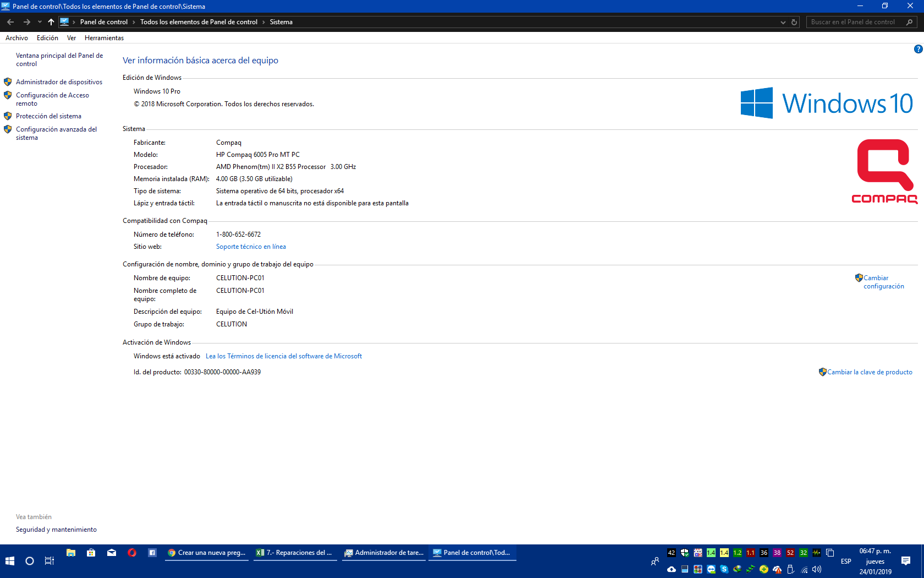Screen dimensions: 924x578
Task: Safely remove hardware USB tray icon
Action: [790, 569]
